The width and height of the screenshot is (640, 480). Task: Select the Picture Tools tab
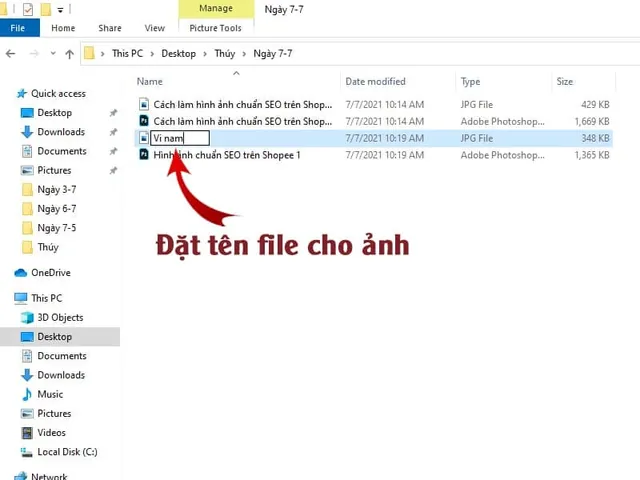point(215,28)
